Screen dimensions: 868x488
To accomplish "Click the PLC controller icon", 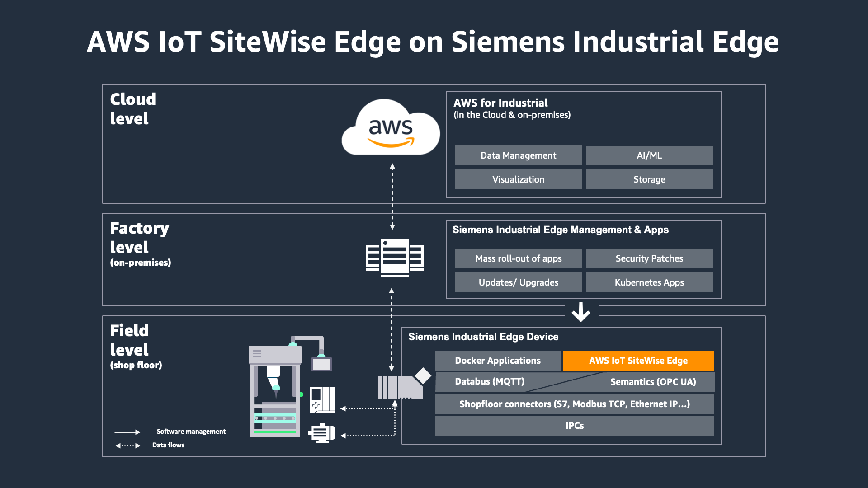I will (x=322, y=399).
